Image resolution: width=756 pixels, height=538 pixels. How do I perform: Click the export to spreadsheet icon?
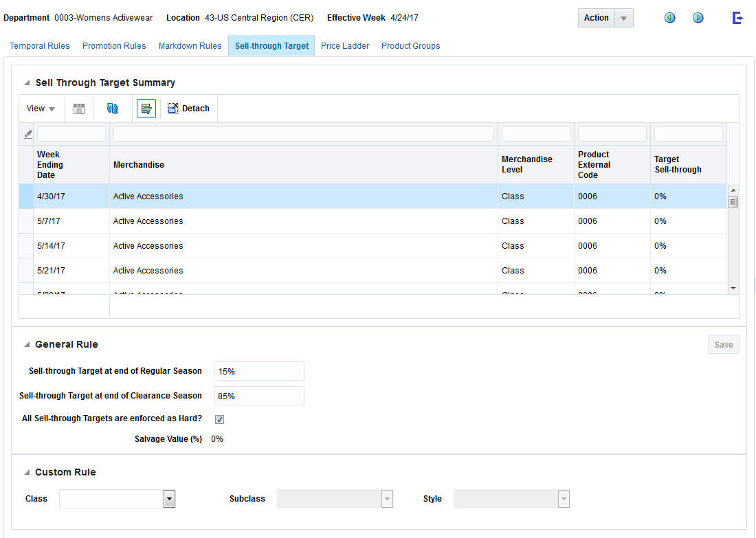79,109
